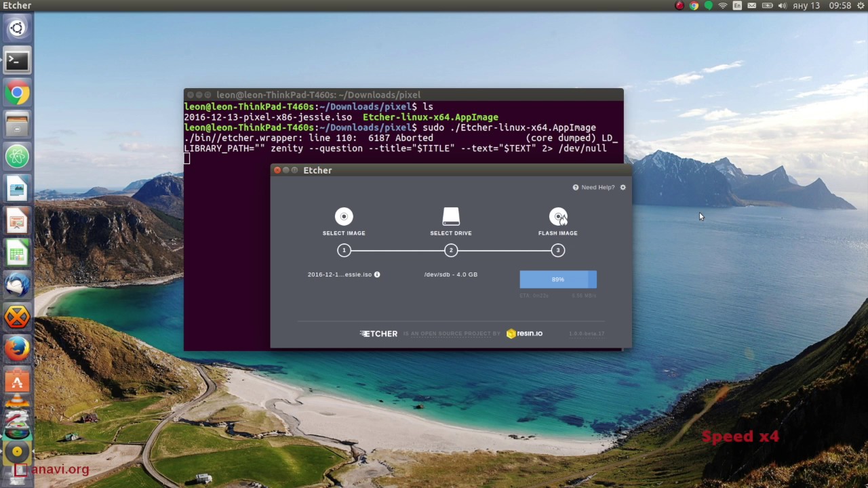Viewport: 868px width, 488px height.
Task: Click 2016-12-13-pixel-x86-jessie.iso in terminal
Action: 268,117
